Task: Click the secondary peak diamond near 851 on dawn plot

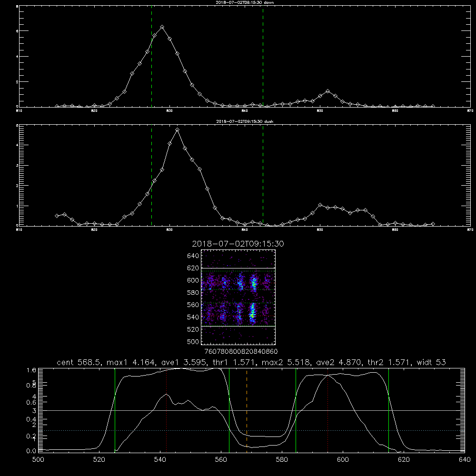Action: click(x=327, y=91)
